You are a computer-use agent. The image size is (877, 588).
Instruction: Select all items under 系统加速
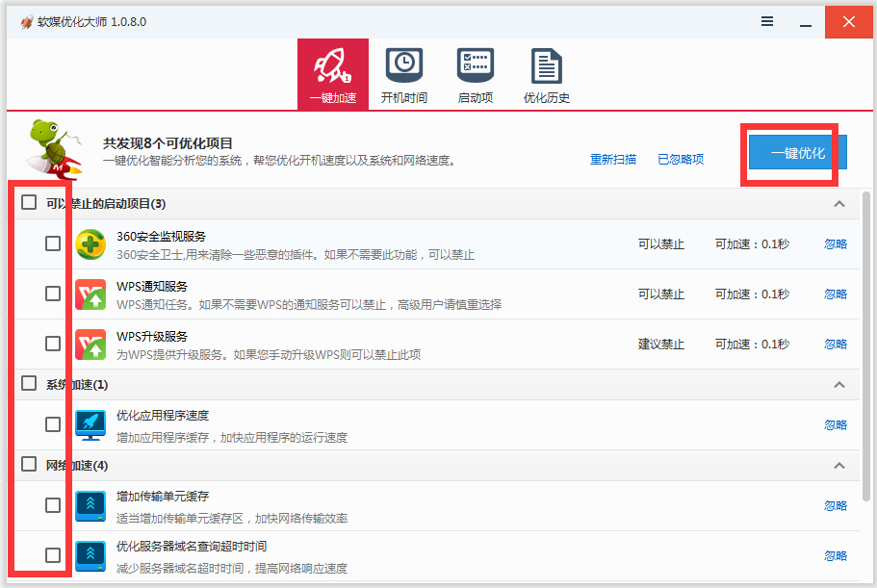(x=27, y=384)
